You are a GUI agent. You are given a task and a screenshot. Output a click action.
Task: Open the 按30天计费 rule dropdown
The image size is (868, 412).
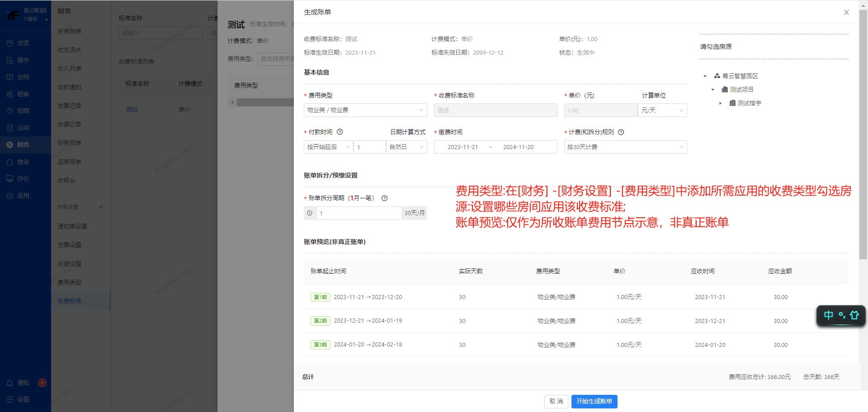click(625, 147)
